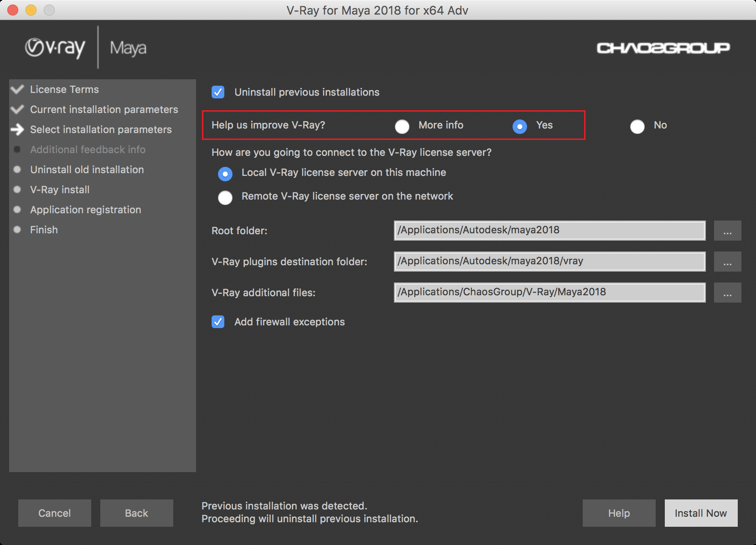Browse for V-Ray additional files folder
756x545 pixels.
tap(728, 293)
